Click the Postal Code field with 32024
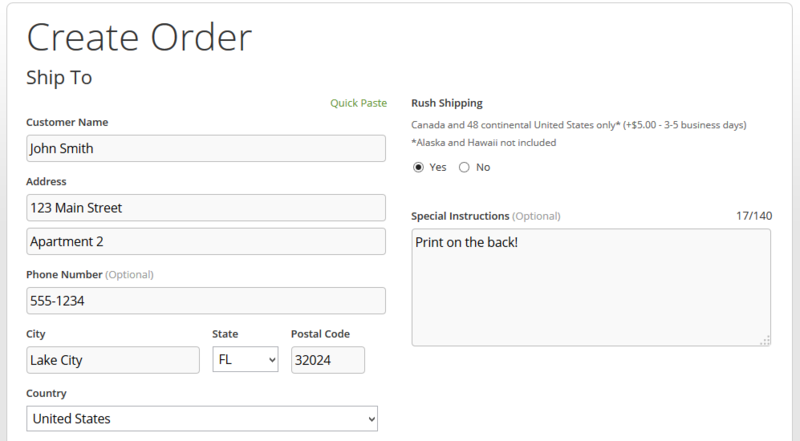 point(328,360)
